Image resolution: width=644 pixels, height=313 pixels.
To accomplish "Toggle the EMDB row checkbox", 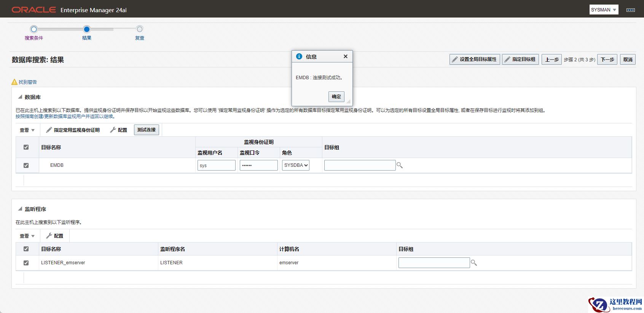I will coord(26,165).
